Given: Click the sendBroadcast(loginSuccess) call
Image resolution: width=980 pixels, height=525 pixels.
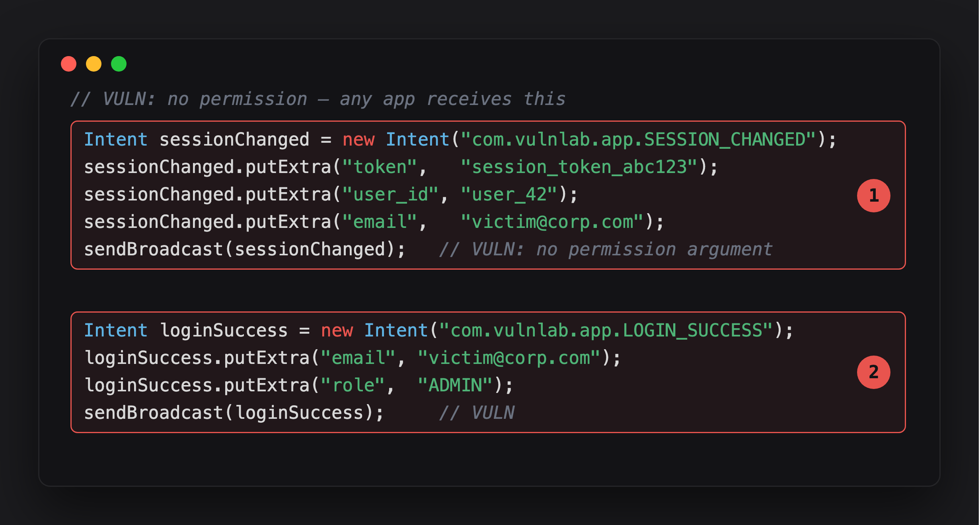Looking at the screenshot, I should (x=234, y=413).
